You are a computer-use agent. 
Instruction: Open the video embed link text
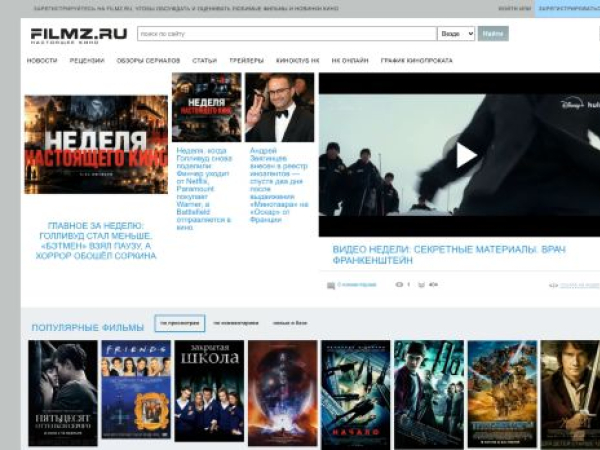pos(579,285)
